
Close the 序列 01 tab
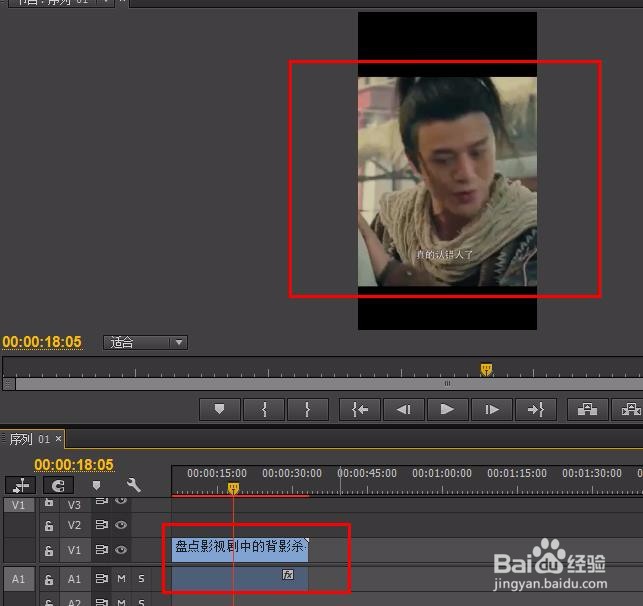pos(58,439)
